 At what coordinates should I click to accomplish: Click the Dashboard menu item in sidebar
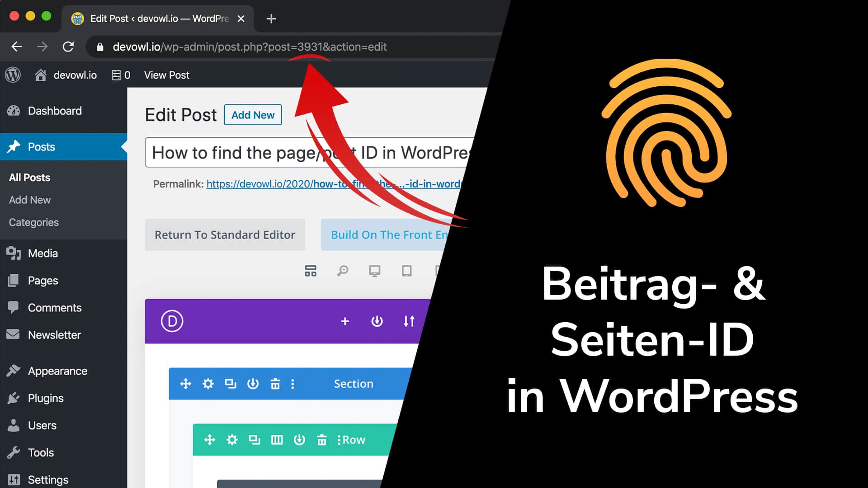[55, 110]
